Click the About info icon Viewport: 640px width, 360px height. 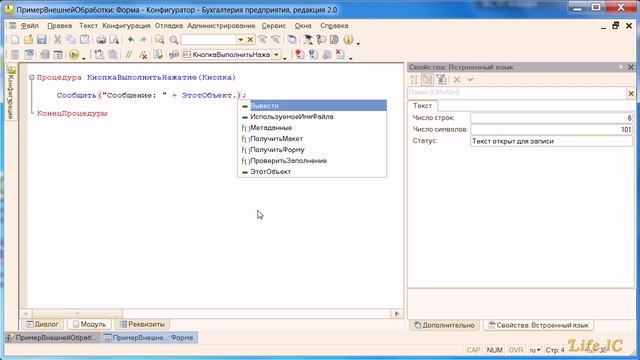[x=348, y=40]
